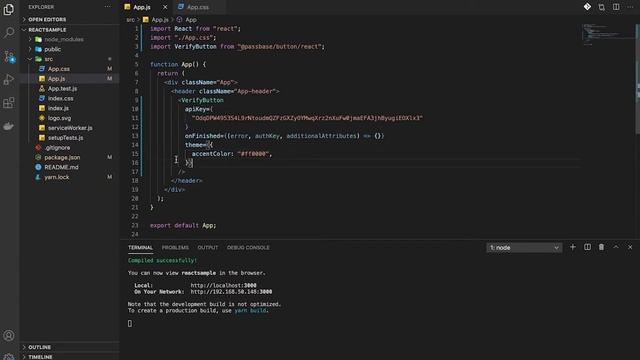Close the terminal panel
The height and width of the screenshot is (360, 640).
click(x=630, y=247)
